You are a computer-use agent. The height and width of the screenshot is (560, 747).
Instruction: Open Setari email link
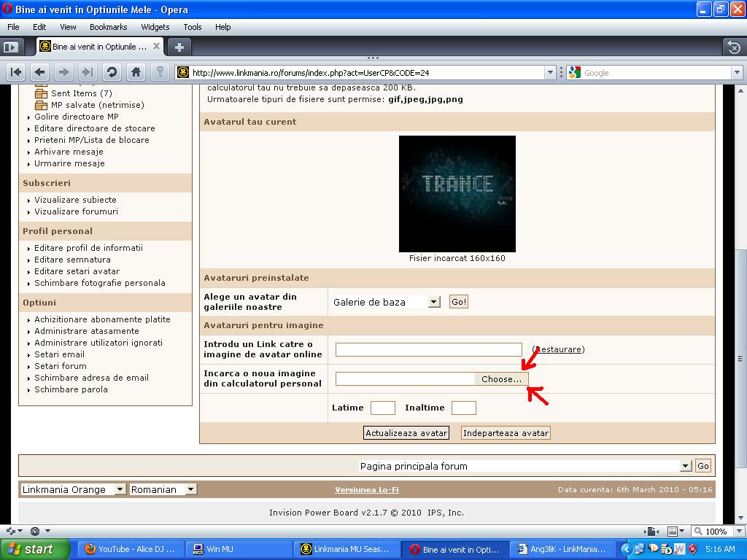point(59,354)
